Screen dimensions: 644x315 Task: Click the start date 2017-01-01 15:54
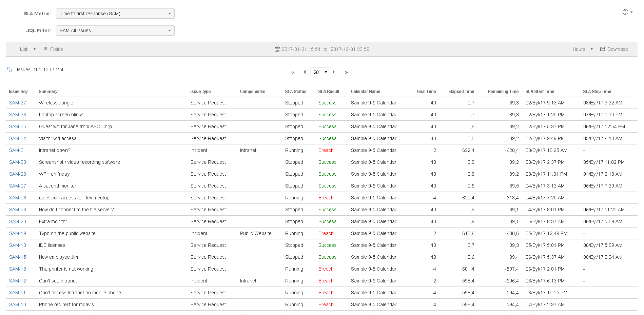pos(301,49)
